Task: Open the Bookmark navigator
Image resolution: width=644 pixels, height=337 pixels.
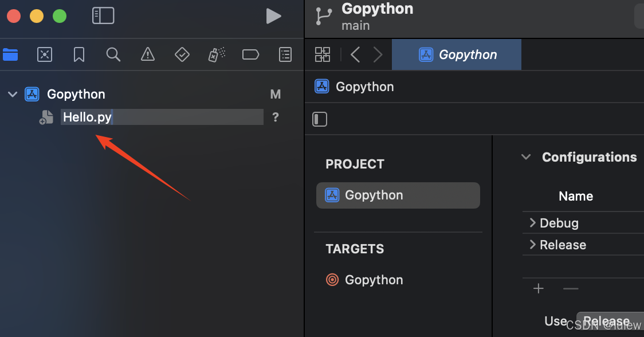Action: 79,54
